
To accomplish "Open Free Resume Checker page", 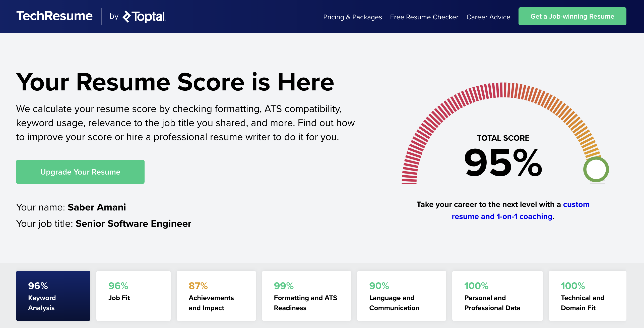I will [x=424, y=17].
